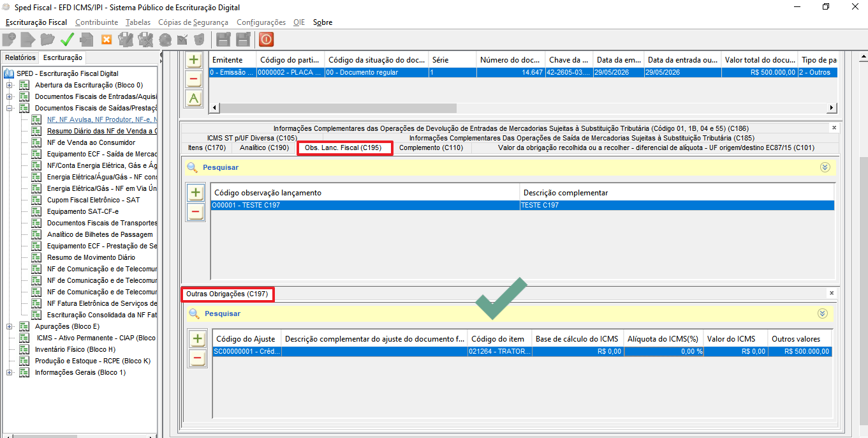The image size is (868, 438).
Task: Click the R$ 500.000,00 Outros valores cell
Action: coord(800,351)
